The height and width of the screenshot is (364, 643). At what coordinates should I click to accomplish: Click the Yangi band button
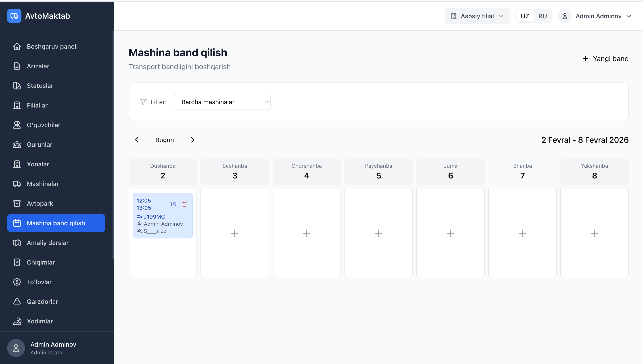[605, 59]
